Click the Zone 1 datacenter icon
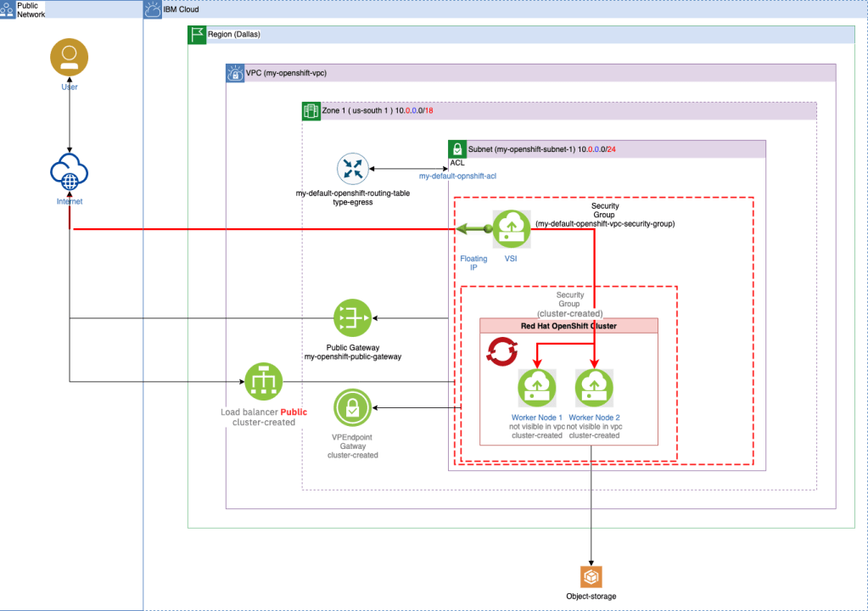The height and width of the screenshot is (611, 868). click(311, 111)
